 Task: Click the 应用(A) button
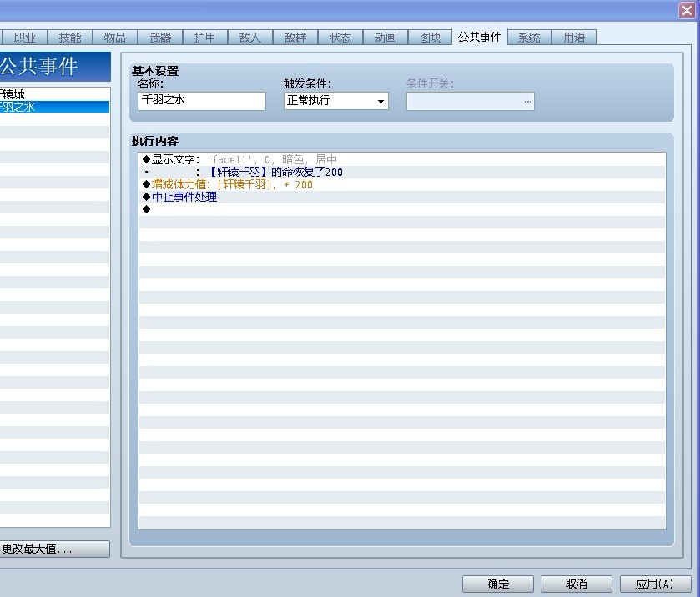tap(654, 584)
